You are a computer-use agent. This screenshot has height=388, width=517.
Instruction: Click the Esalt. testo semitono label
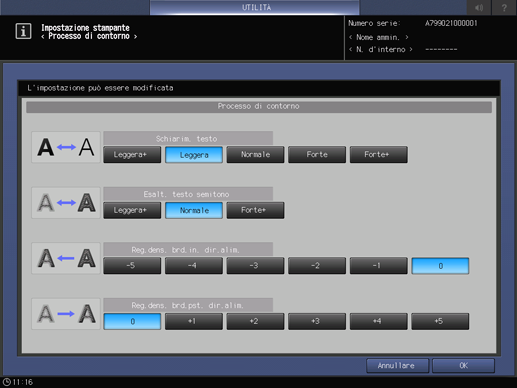tap(188, 194)
